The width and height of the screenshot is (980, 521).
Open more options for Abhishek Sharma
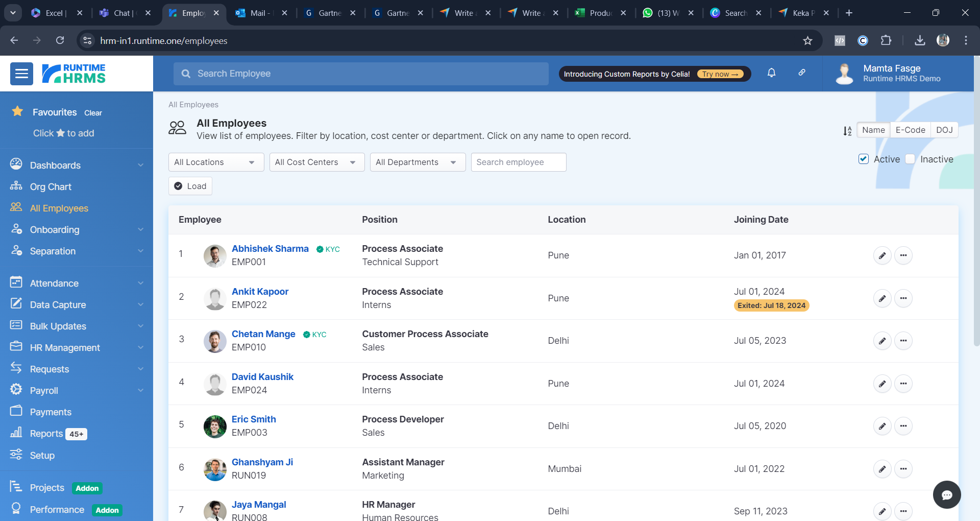tap(903, 255)
